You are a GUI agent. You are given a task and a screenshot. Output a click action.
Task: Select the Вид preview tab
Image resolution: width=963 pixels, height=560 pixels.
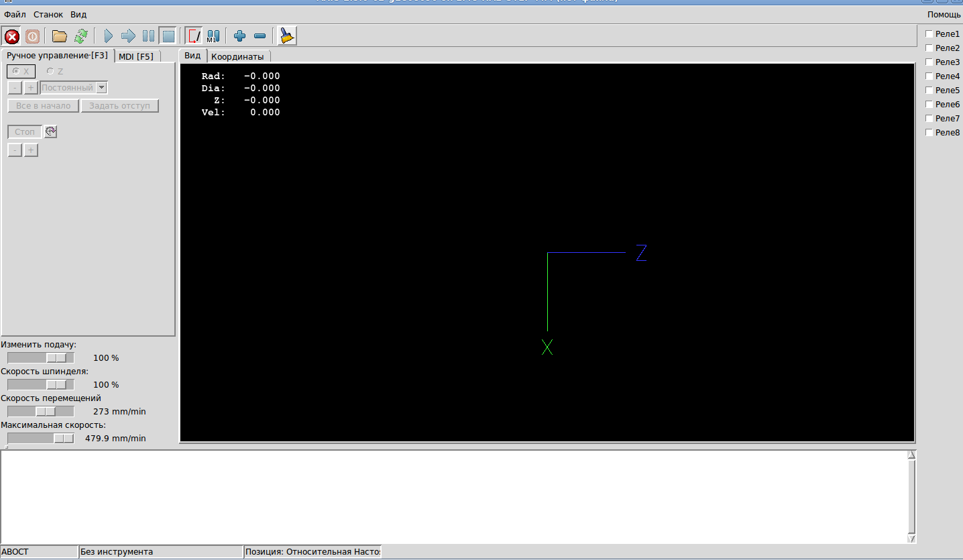pos(192,56)
